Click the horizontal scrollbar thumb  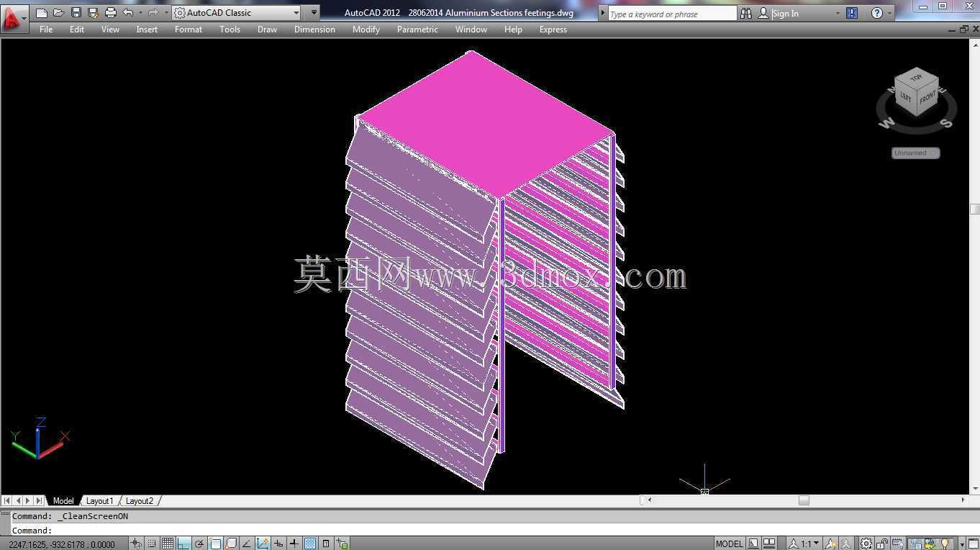point(804,500)
